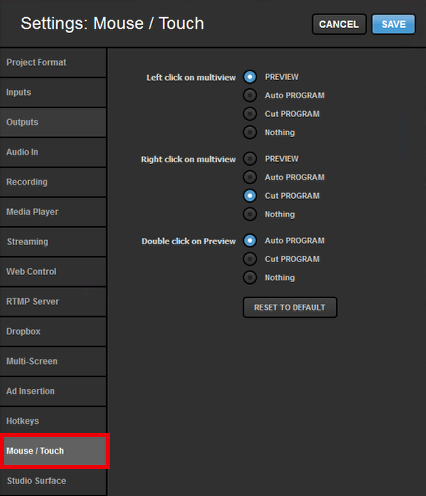The height and width of the screenshot is (496, 426).
Task: Save the Mouse / Touch settings
Action: pyautogui.click(x=394, y=24)
